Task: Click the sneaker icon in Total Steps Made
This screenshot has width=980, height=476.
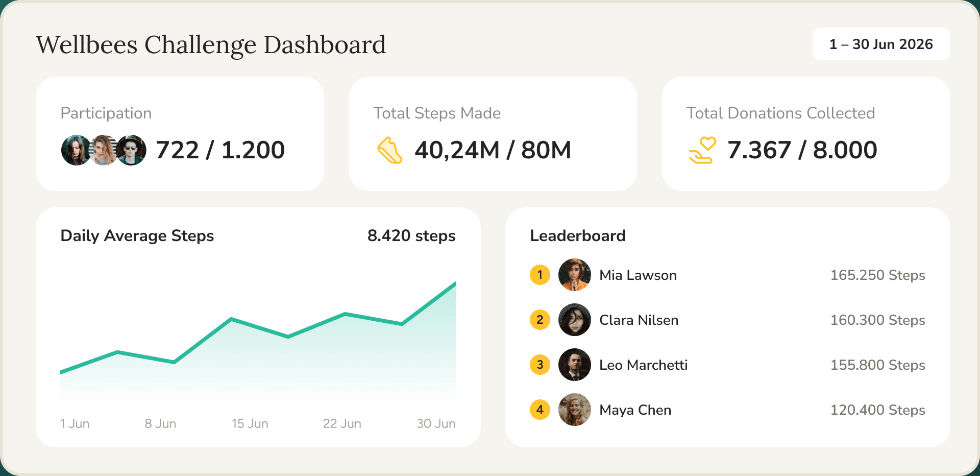Action: click(390, 150)
